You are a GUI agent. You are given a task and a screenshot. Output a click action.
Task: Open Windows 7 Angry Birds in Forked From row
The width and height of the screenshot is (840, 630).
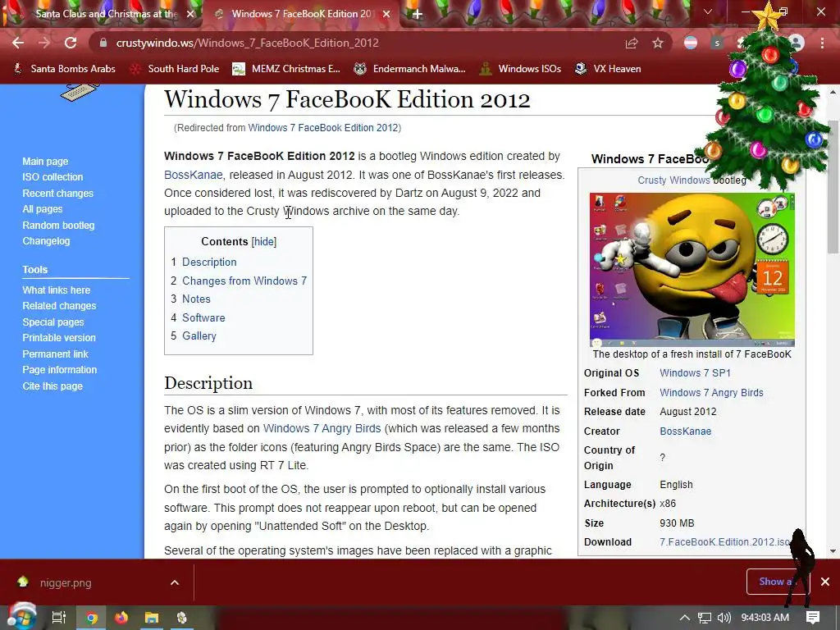pyautogui.click(x=711, y=393)
